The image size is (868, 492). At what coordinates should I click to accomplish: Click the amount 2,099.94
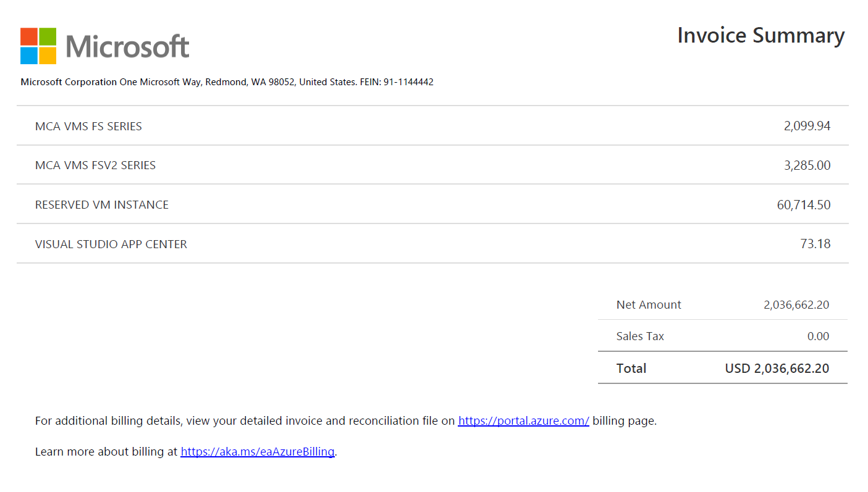(807, 127)
